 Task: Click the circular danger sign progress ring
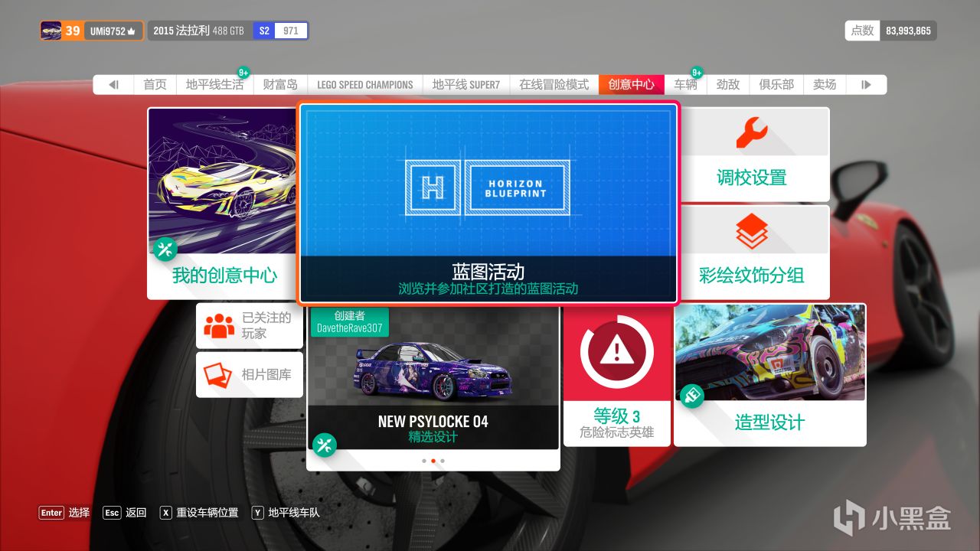tap(617, 352)
